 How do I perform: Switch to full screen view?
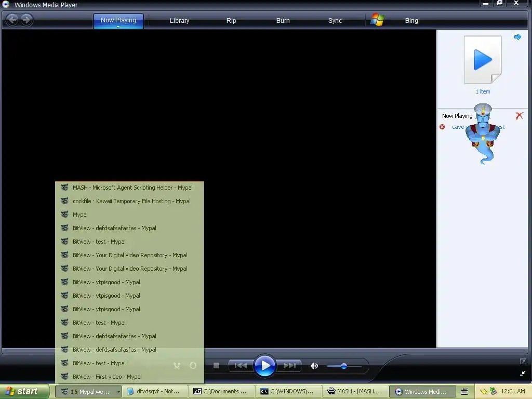pyautogui.click(x=523, y=362)
